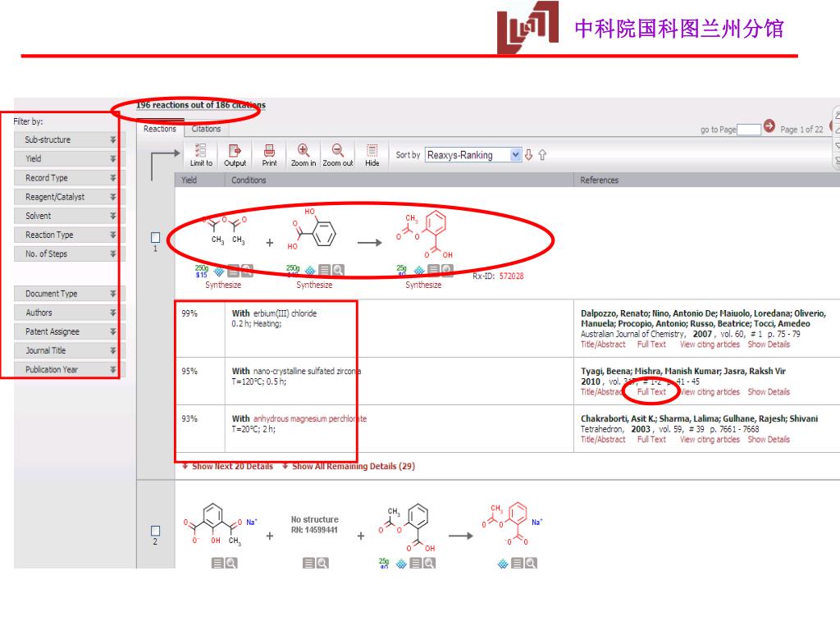The image size is (840, 630).
Task: Tick the checkbox for reaction 1
Action: point(155,237)
